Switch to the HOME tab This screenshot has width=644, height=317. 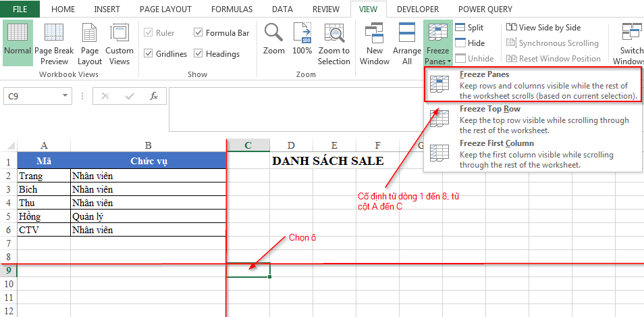pos(63,9)
